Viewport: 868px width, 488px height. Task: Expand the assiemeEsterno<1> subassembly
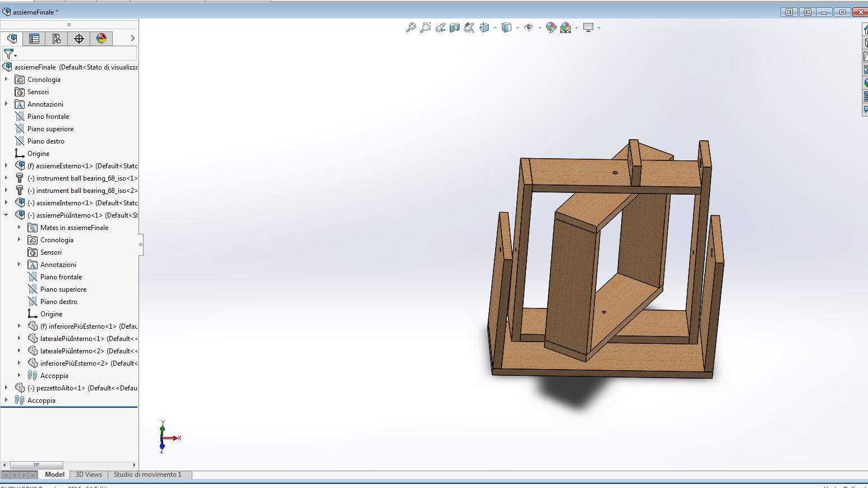(6, 165)
